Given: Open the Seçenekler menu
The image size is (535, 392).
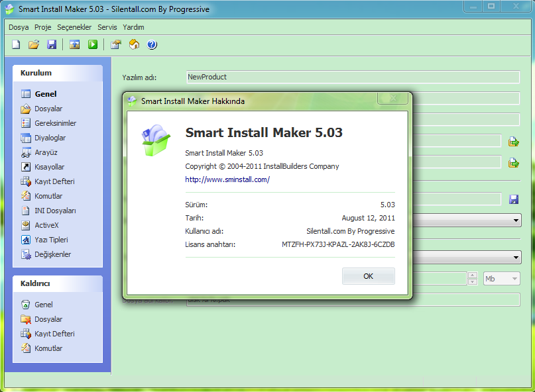Looking at the screenshot, I should click(74, 27).
